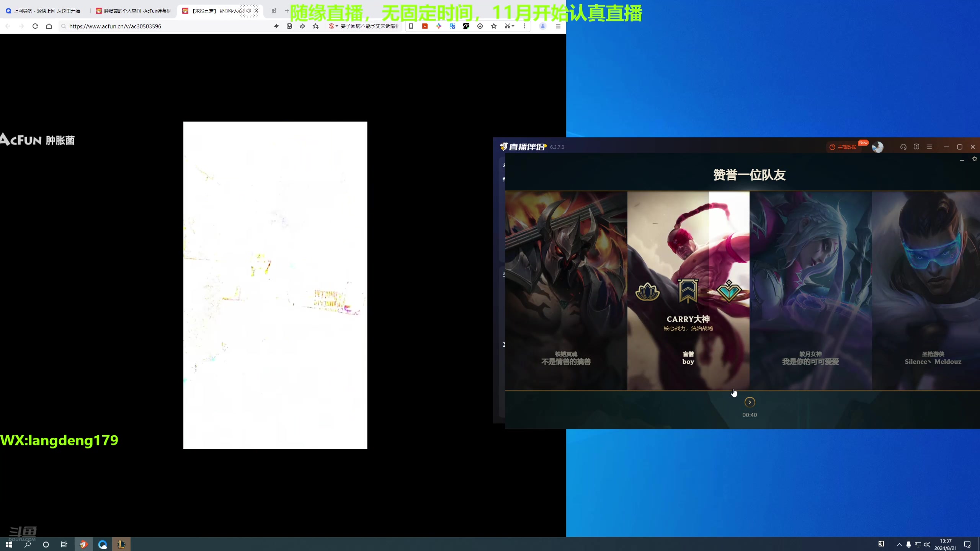This screenshot has height=551, width=980.
Task: Open the 肿胀菌的个人空间 AcFun tab
Action: [133, 11]
